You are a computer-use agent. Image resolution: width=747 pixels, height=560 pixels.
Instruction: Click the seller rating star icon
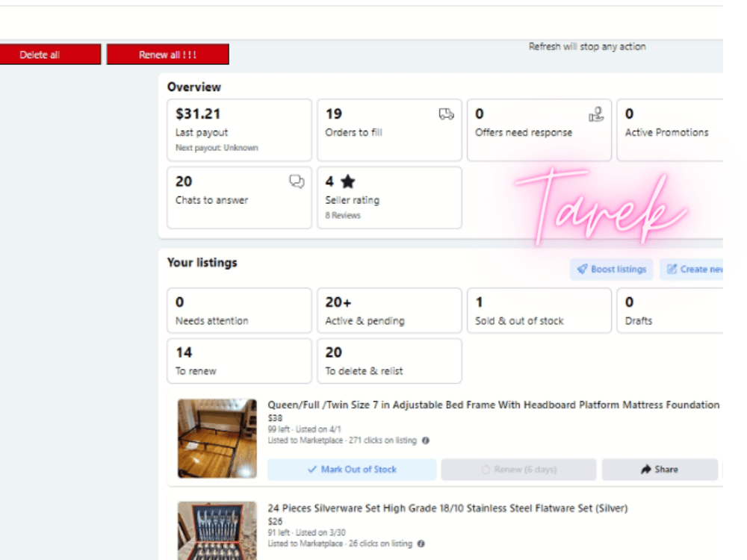click(348, 181)
